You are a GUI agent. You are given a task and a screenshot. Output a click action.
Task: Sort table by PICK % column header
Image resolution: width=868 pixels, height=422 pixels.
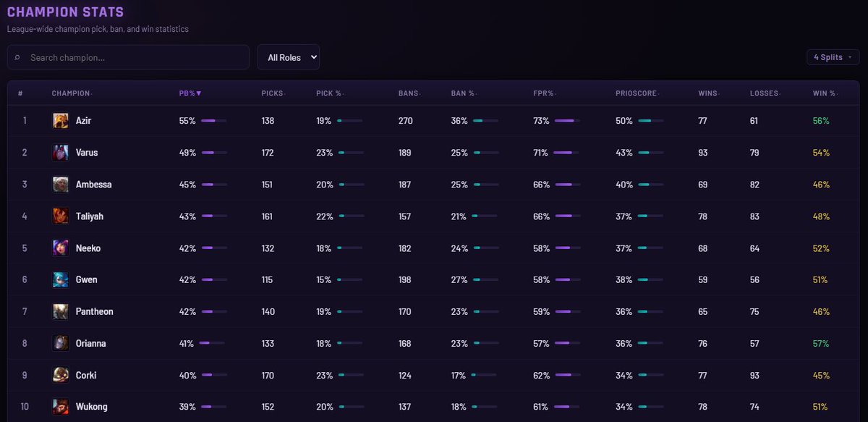click(330, 93)
